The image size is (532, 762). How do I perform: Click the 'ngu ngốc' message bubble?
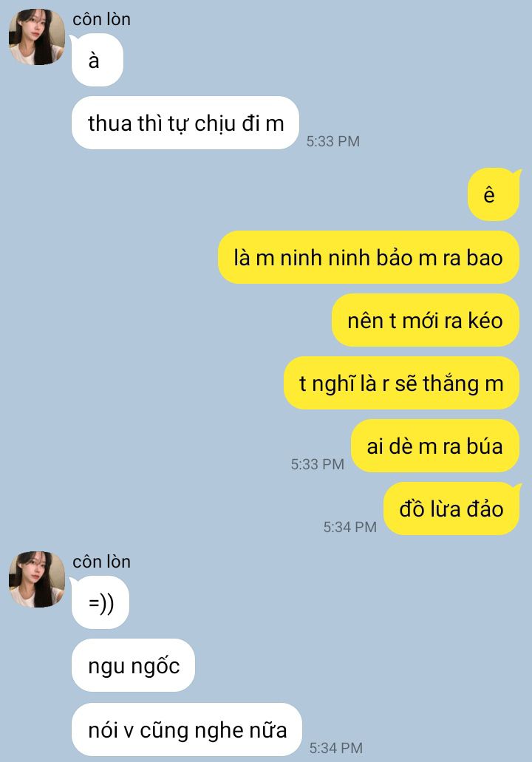tap(133, 665)
